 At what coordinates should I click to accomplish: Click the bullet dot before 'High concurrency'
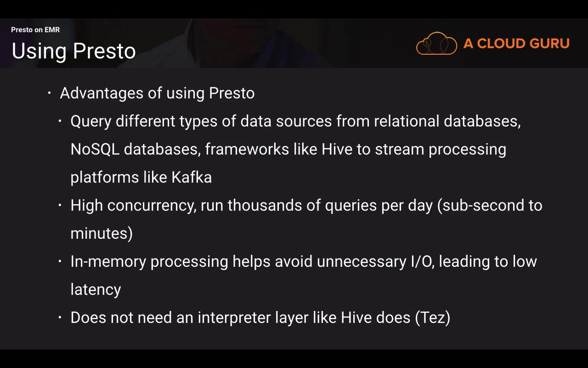tap(60, 205)
